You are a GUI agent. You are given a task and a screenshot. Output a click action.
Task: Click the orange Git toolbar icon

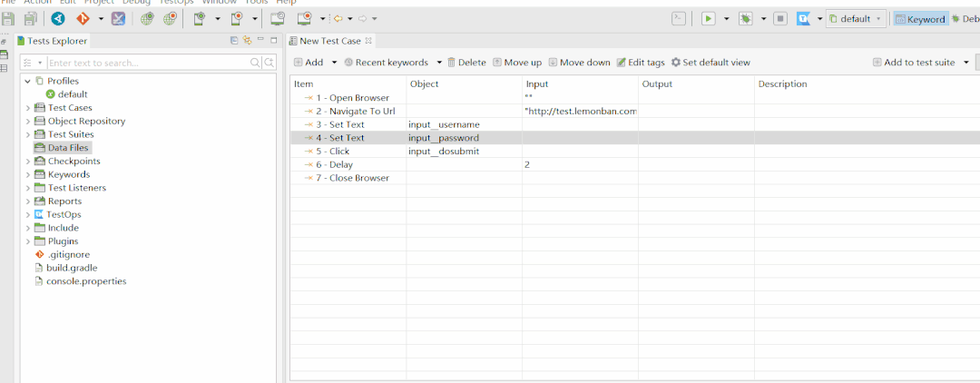point(83,19)
